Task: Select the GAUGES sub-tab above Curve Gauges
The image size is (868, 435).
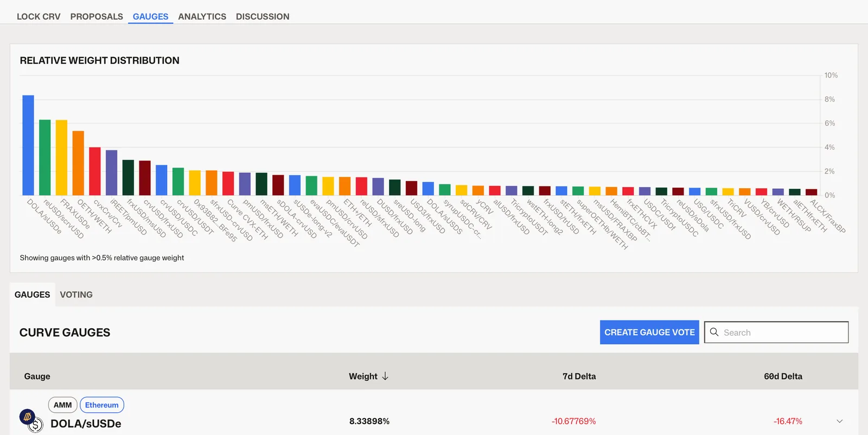Action: pos(32,295)
